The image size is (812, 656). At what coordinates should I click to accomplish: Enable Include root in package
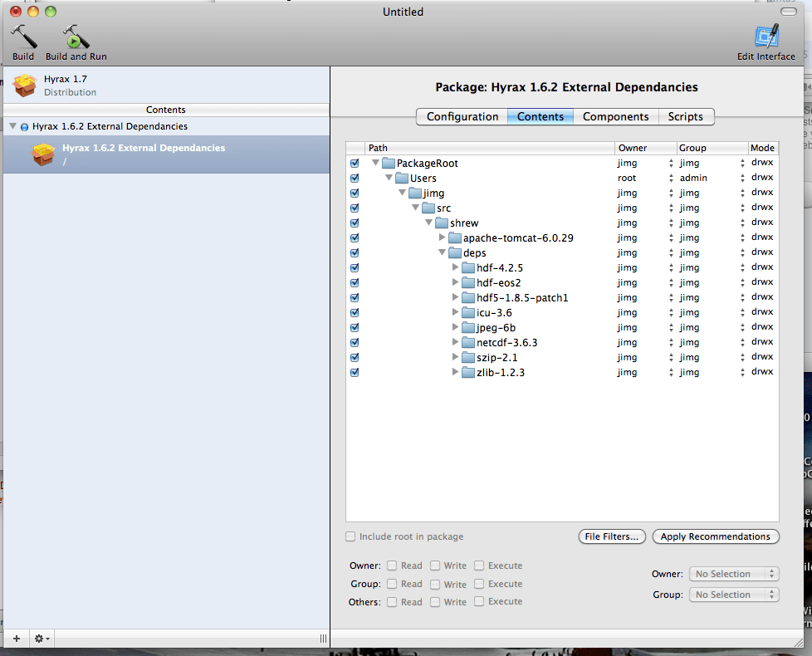[x=350, y=536]
